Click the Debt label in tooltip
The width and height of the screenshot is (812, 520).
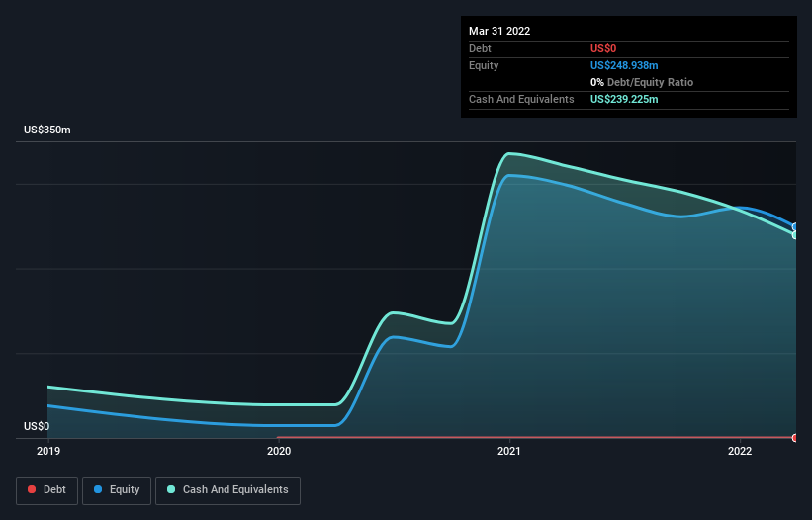(480, 48)
